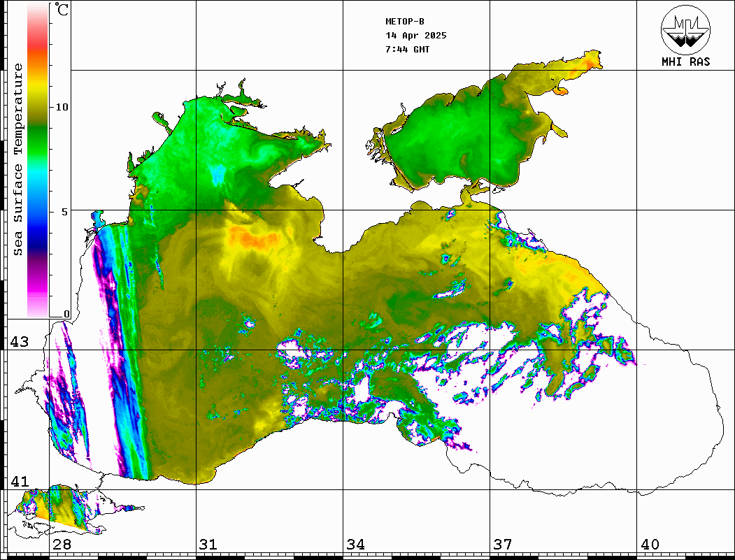The width and height of the screenshot is (735, 560).
Task: Click longitude label "31"
Action: click(x=208, y=545)
